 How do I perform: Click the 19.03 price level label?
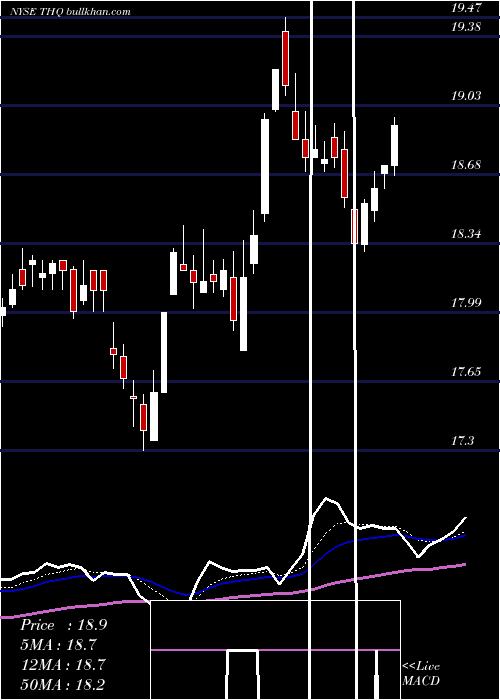pyautogui.click(x=466, y=96)
